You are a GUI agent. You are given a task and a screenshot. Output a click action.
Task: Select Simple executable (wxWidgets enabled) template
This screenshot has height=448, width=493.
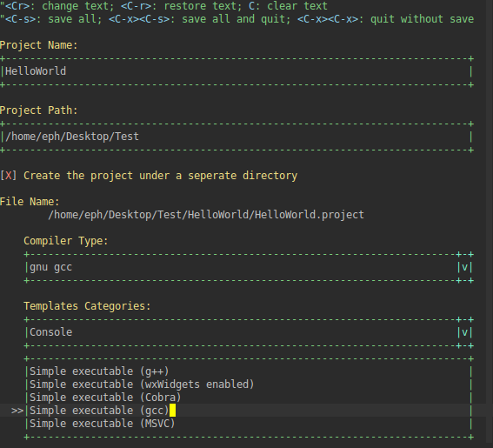[249, 384]
